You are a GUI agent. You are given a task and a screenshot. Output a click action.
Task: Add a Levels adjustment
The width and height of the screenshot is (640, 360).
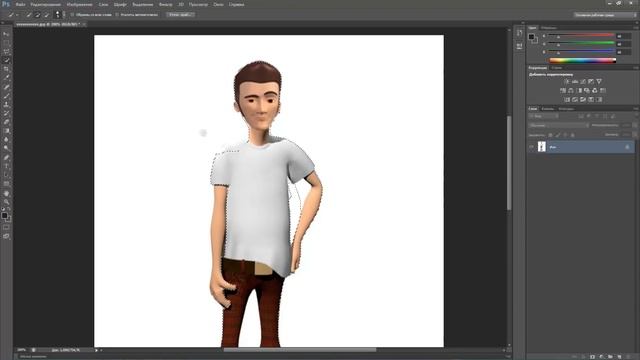[575, 82]
